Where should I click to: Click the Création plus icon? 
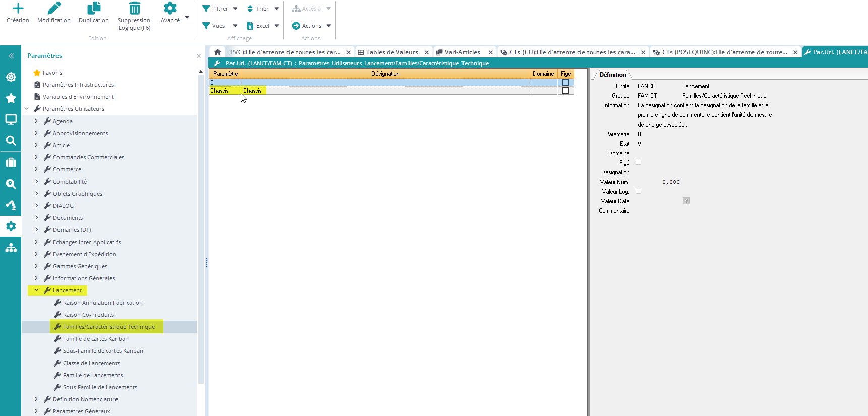[18, 9]
